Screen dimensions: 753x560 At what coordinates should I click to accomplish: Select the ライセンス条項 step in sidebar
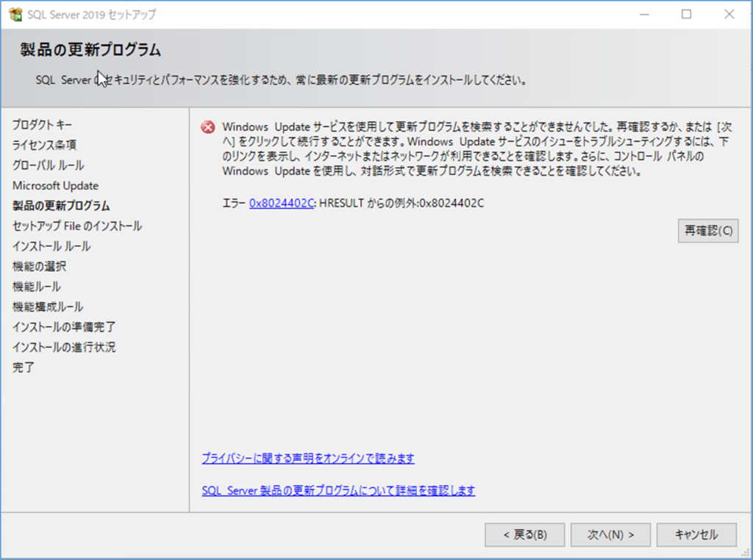[44, 145]
